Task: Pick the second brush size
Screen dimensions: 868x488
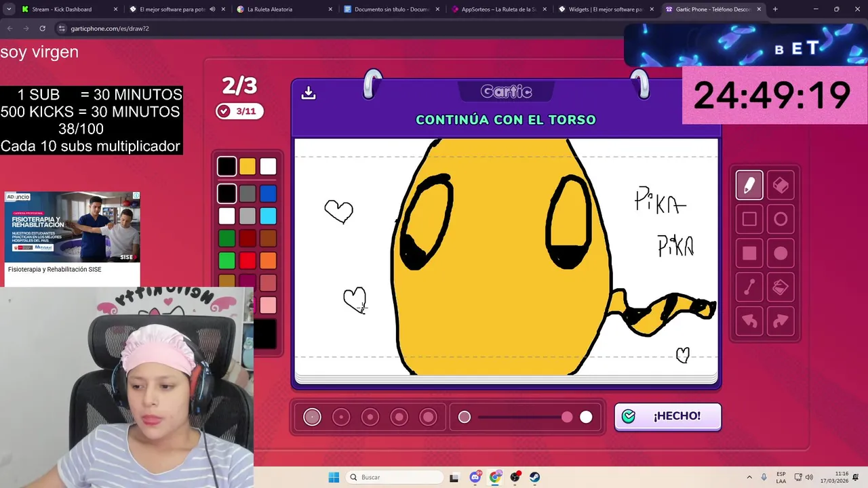Action: point(341,417)
